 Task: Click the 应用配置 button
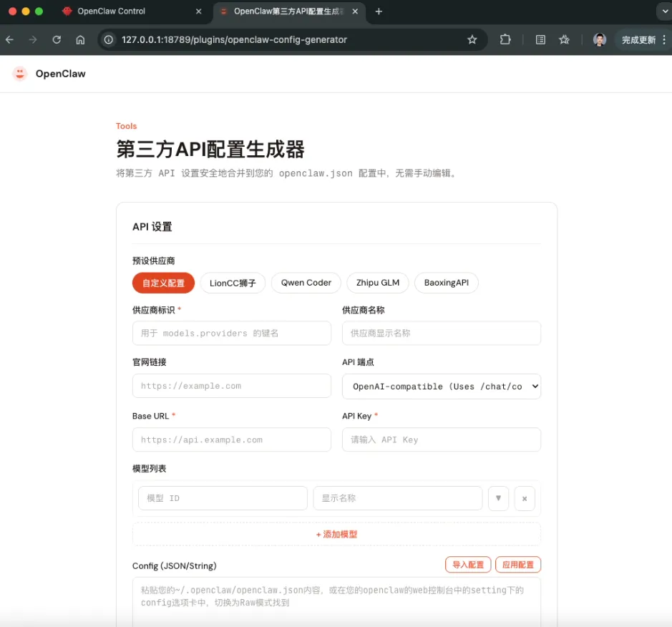click(517, 565)
